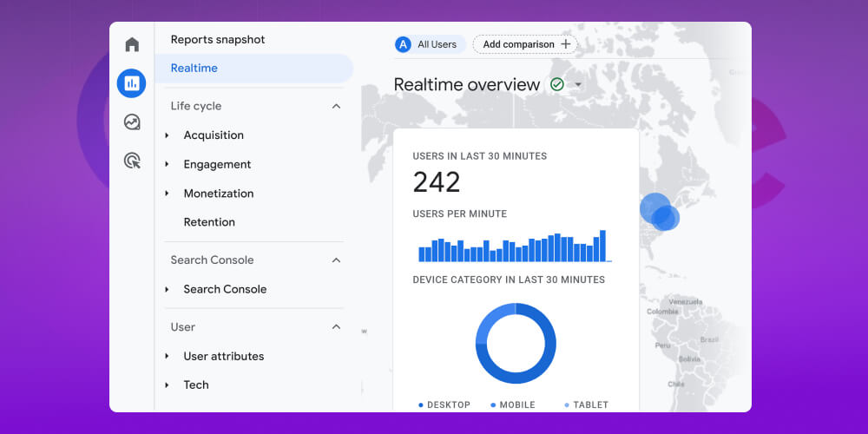Click the tallest bar in users per minute
868x434 pixels.
pos(603,246)
